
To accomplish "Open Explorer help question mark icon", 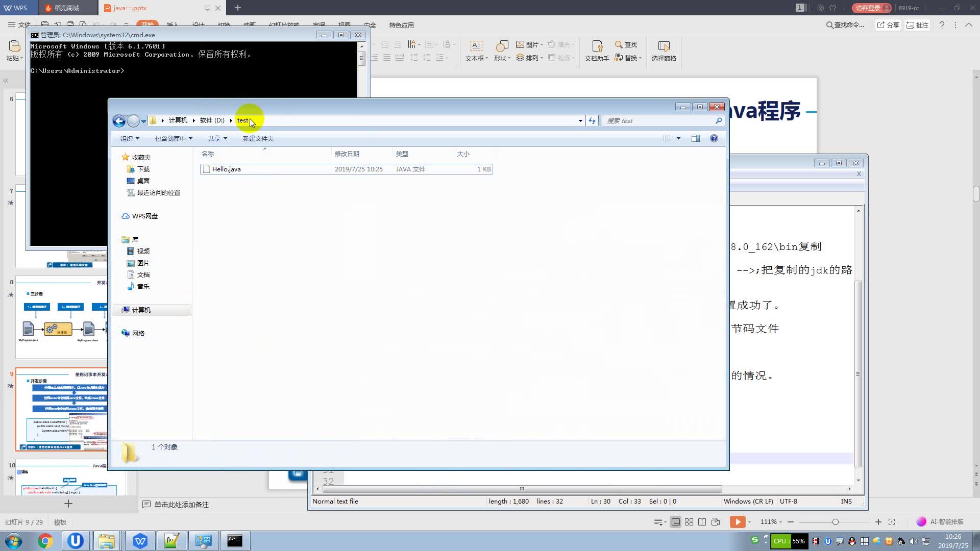I will coord(714,138).
